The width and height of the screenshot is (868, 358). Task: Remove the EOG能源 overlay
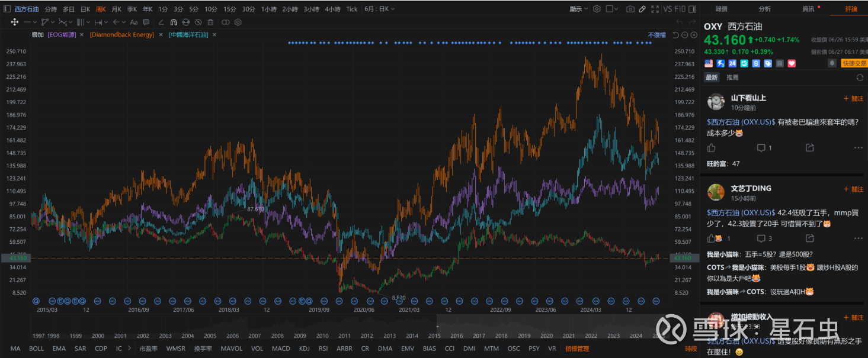pos(82,35)
